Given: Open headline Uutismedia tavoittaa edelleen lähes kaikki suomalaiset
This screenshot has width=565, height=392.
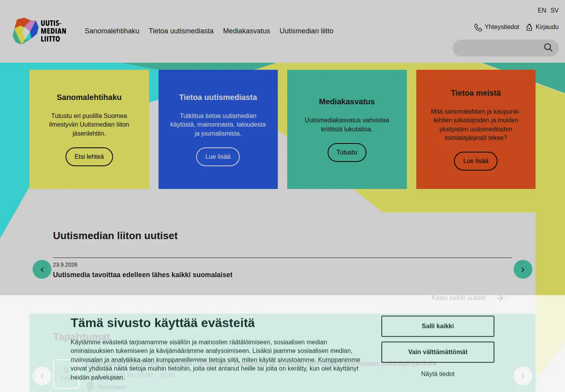Looking at the screenshot, I should [143, 275].
